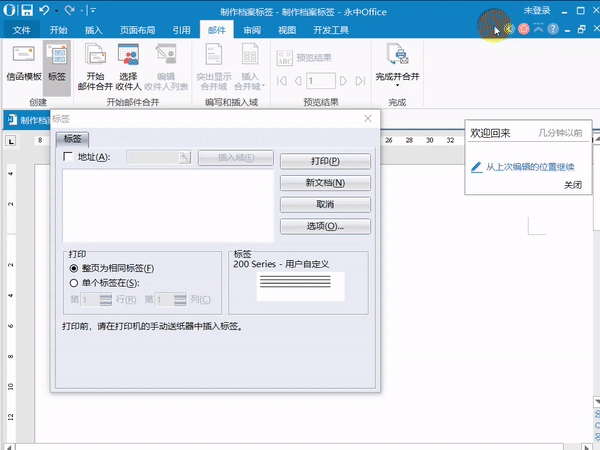Enable the 地址 address checkbox
The width and height of the screenshot is (600, 450).
(x=68, y=157)
